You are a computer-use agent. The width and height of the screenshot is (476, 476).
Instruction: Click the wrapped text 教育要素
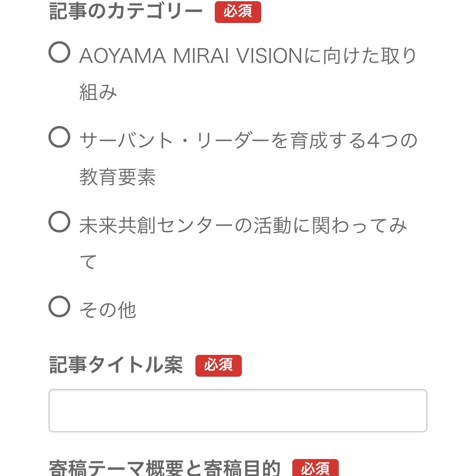[117, 177]
